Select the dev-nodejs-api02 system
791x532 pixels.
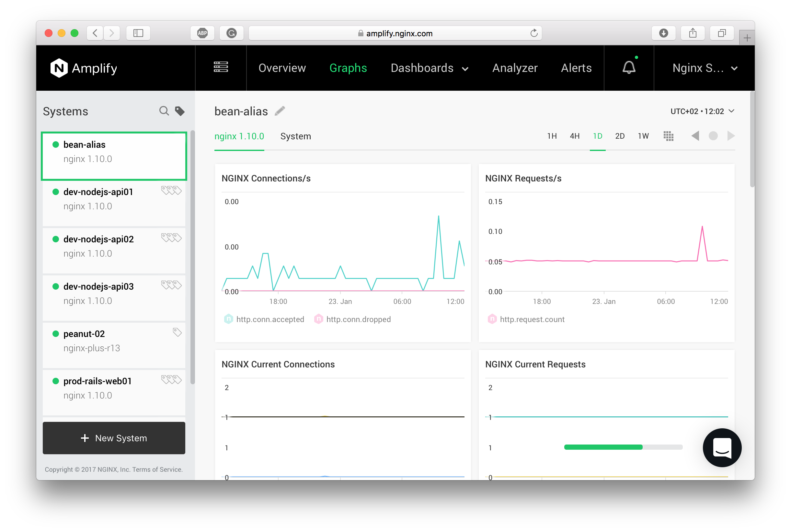98,239
